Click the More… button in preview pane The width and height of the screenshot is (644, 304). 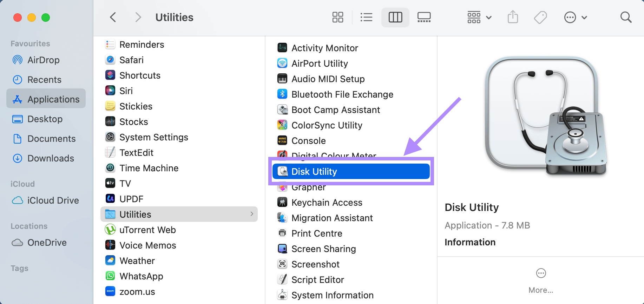pyautogui.click(x=541, y=280)
